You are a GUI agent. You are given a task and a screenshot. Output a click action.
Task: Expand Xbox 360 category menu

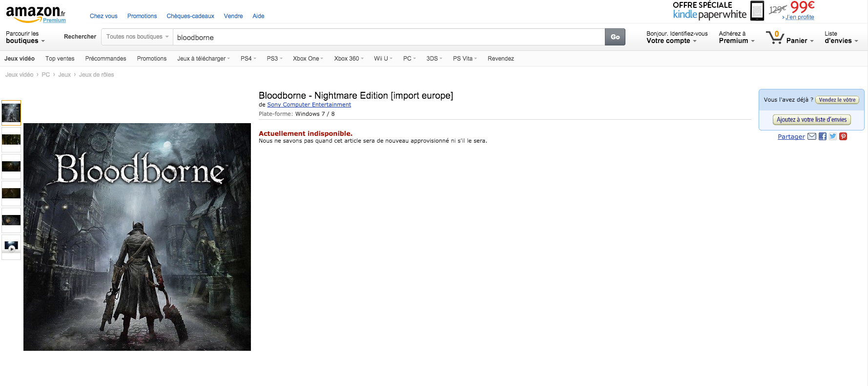coord(349,59)
